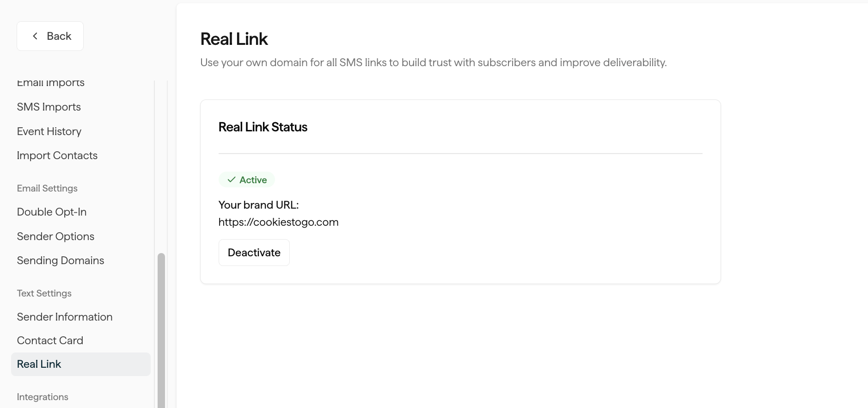
Task: Expand the Integrations section
Action: (42, 397)
